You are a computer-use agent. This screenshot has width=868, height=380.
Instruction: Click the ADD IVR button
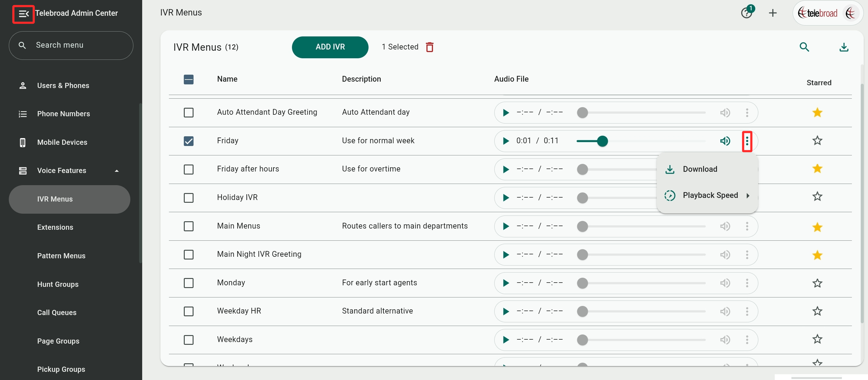[330, 47]
